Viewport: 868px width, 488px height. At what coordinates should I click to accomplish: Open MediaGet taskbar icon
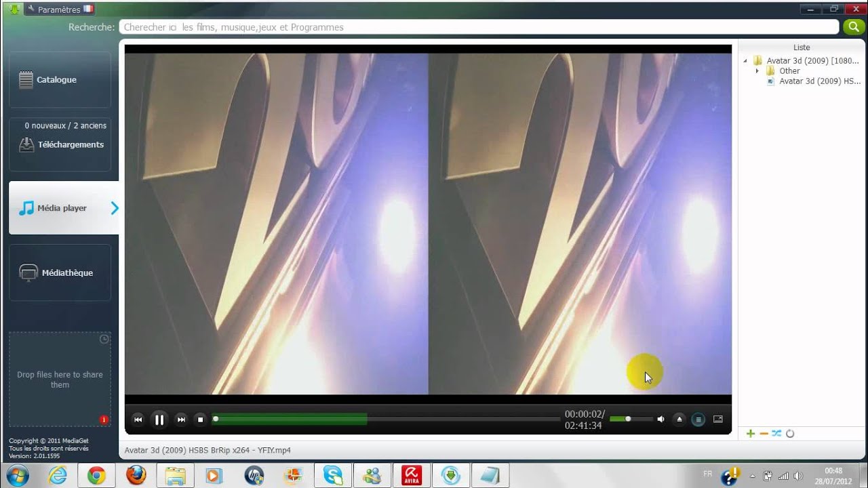pos(451,476)
